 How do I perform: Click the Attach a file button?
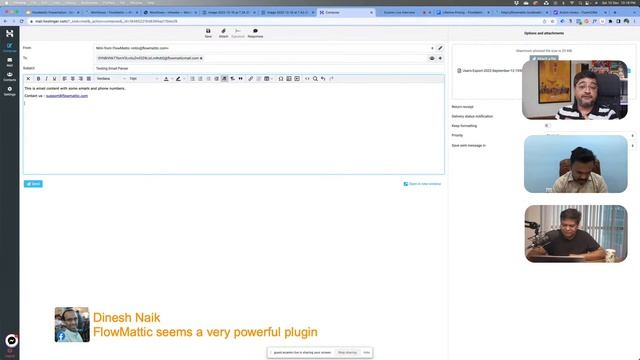point(544,59)
